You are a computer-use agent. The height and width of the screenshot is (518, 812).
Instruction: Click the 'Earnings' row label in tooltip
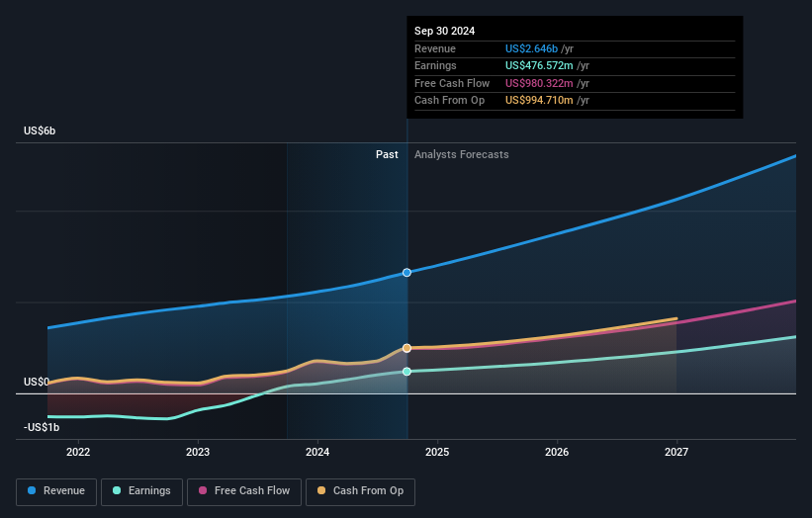(435, 65)
